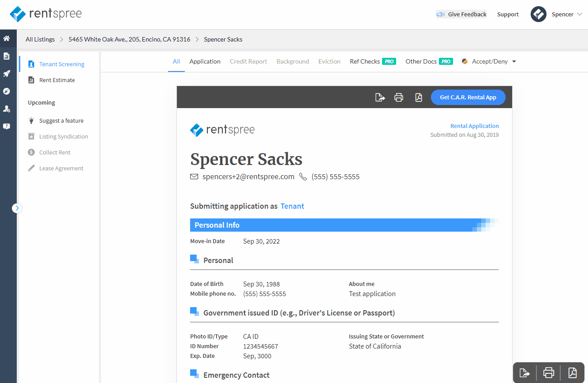
Task: Go to All Listings breadcrumb
Action: click(x=40, y=39)
